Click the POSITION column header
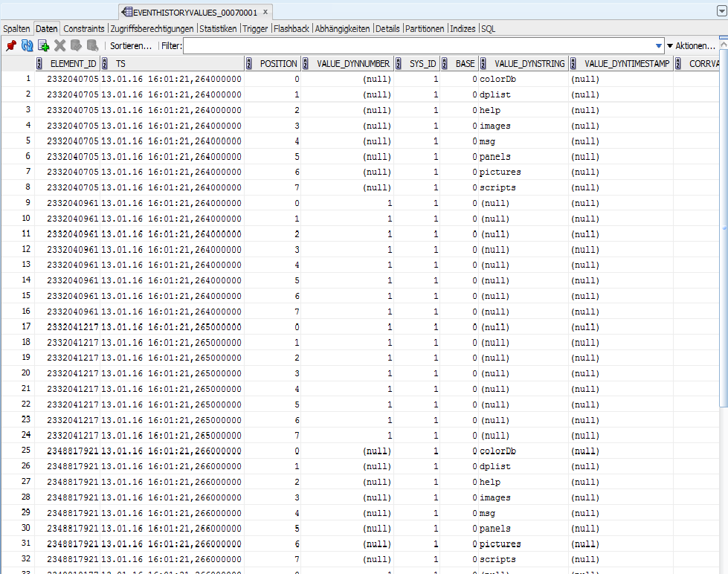 278,64
